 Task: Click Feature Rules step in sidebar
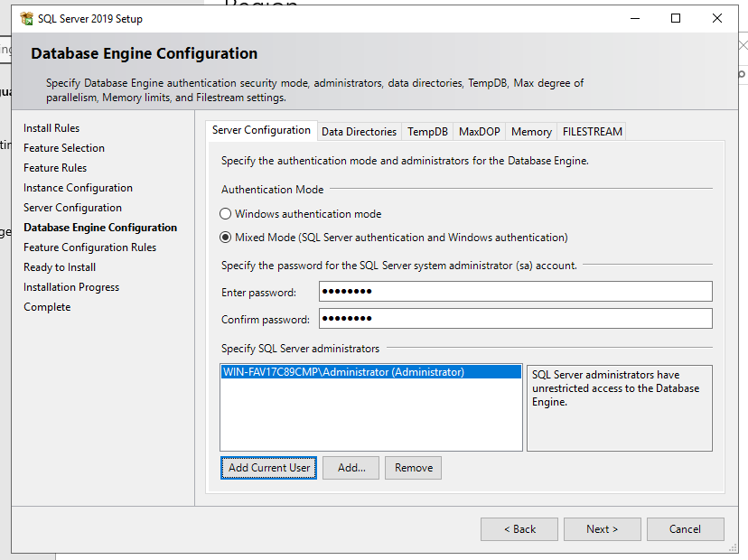[x=55, y=168]
